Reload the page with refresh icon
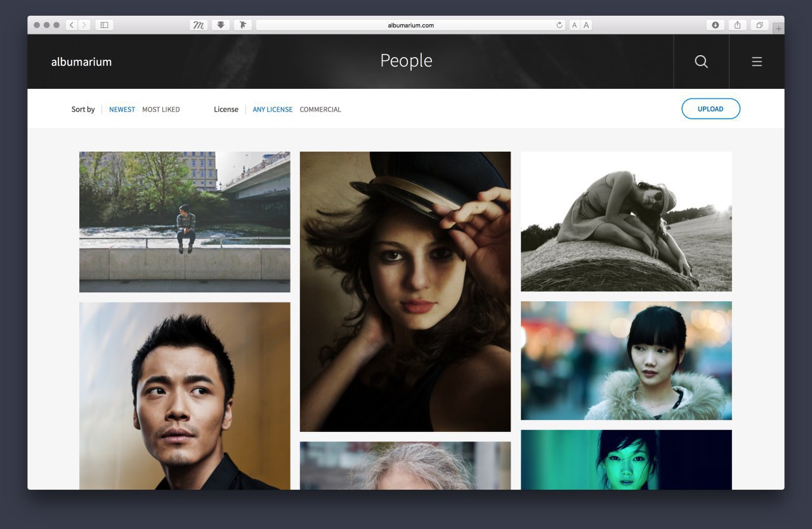Viewport: 812px width, 529px height. [x=559, y=25]
